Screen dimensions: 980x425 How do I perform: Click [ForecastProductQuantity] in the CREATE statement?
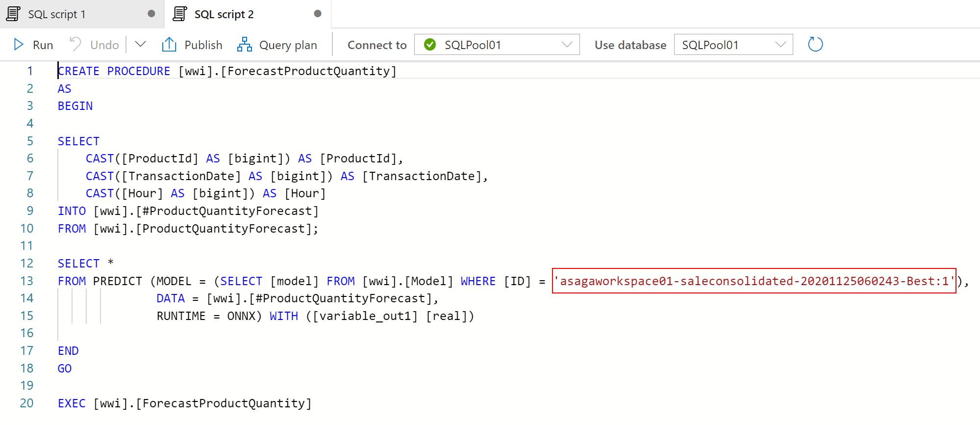pyautogui.click(x=308, y=71)
